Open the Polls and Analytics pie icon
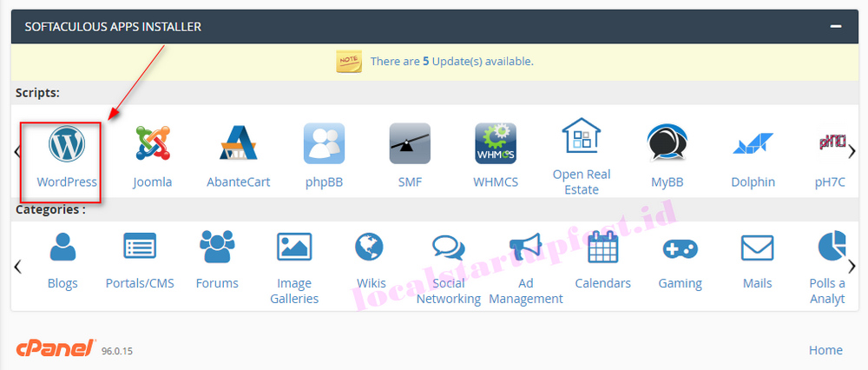Screen dimensions: 868x370 click(x=832, y=247)
